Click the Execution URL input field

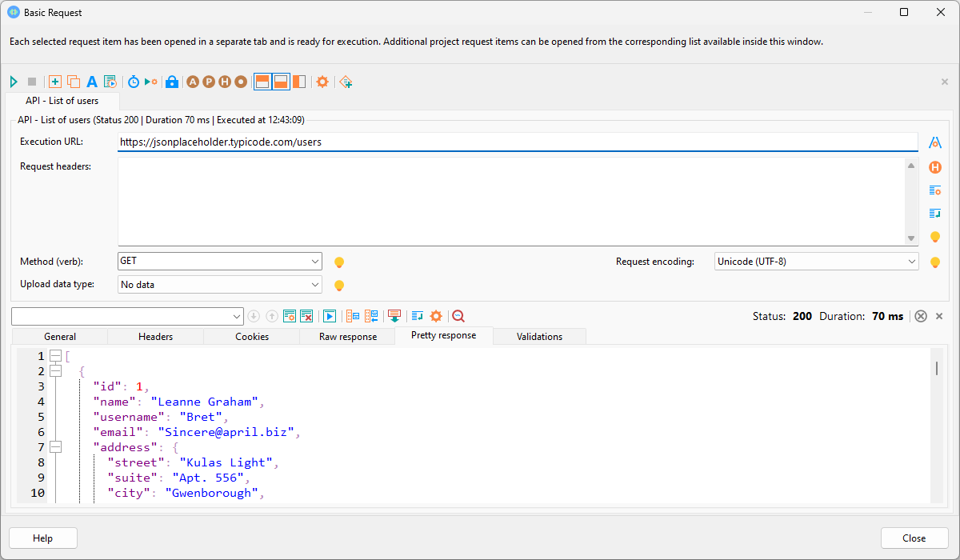point(518,142)
